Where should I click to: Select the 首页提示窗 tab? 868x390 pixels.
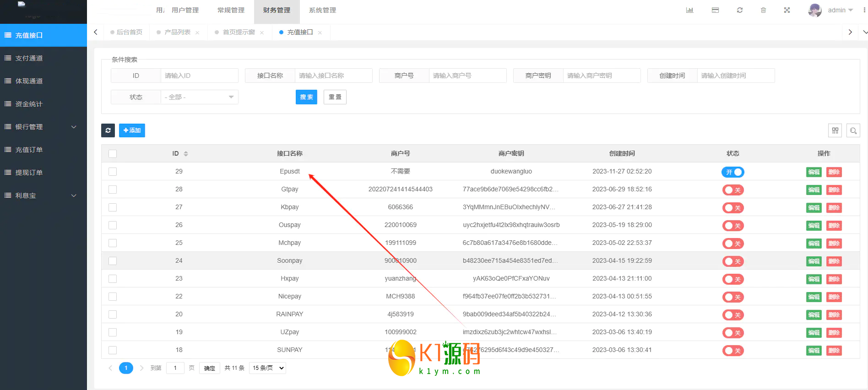point(239,32)
